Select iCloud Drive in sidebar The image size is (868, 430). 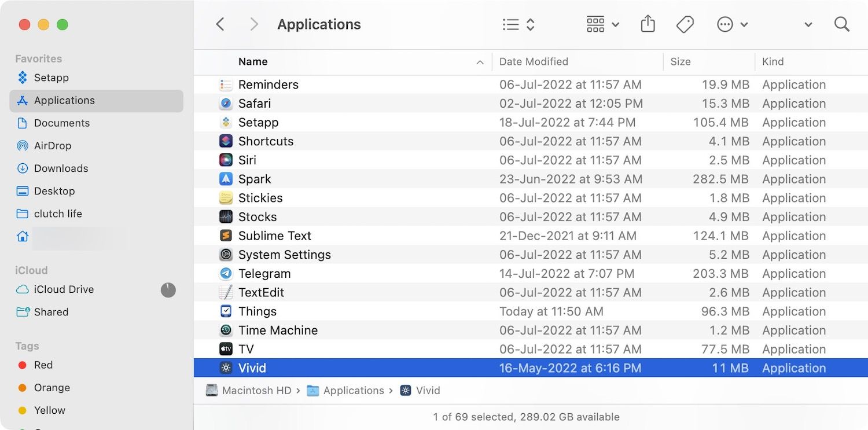(x=64, y=289)
